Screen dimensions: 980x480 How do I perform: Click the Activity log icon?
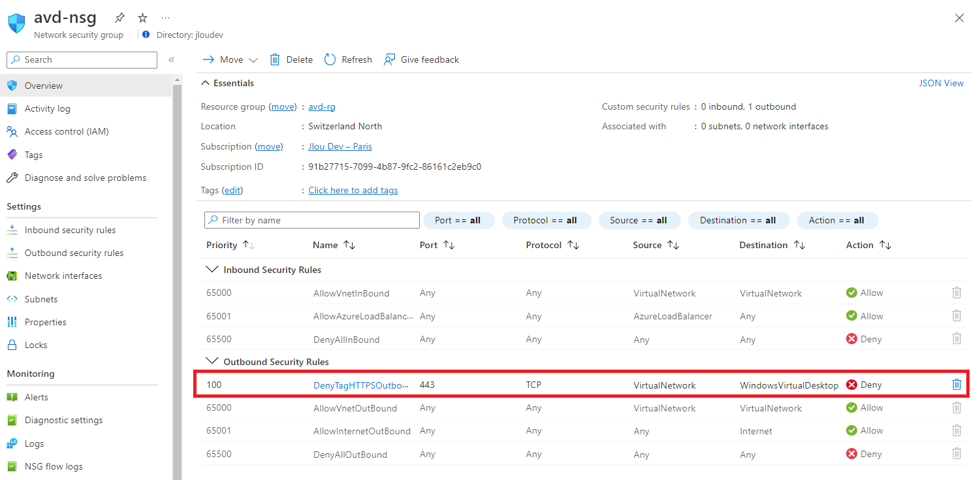(x=12, y=108)
